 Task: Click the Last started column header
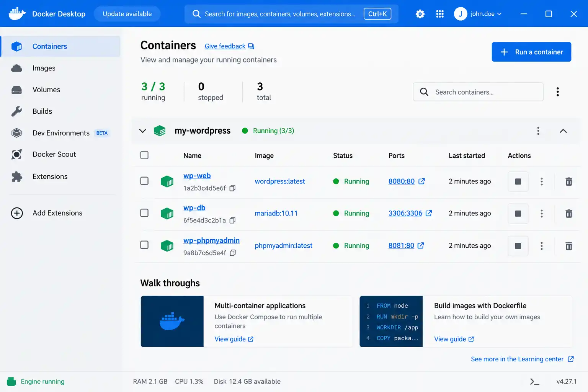(x=467, y=156)
